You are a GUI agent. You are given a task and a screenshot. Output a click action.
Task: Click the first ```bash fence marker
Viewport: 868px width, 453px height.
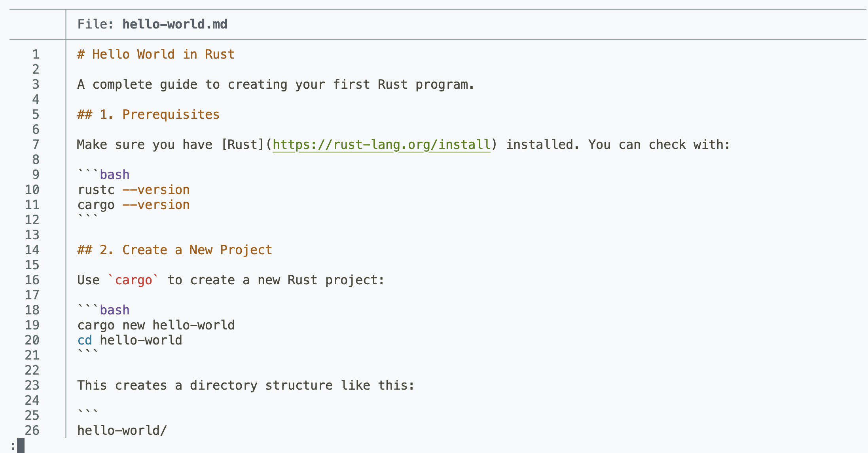click(103, 175)
